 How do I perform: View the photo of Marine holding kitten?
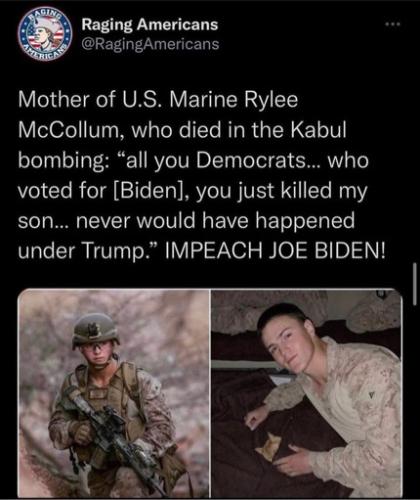[x=307, y=393]
